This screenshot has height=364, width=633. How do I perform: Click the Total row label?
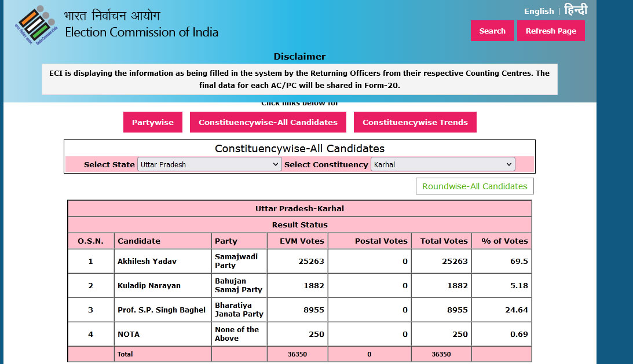[125, 354]
